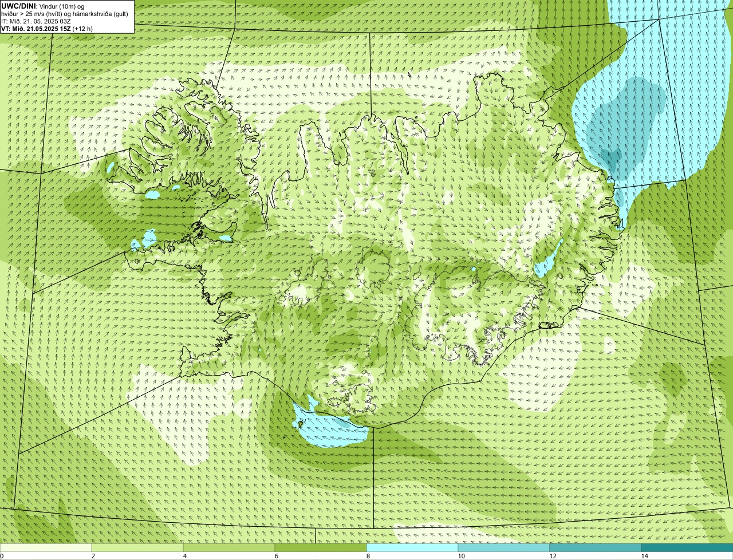
Task: Click the legend scale label "8"
Action: [x=368, y=556]
